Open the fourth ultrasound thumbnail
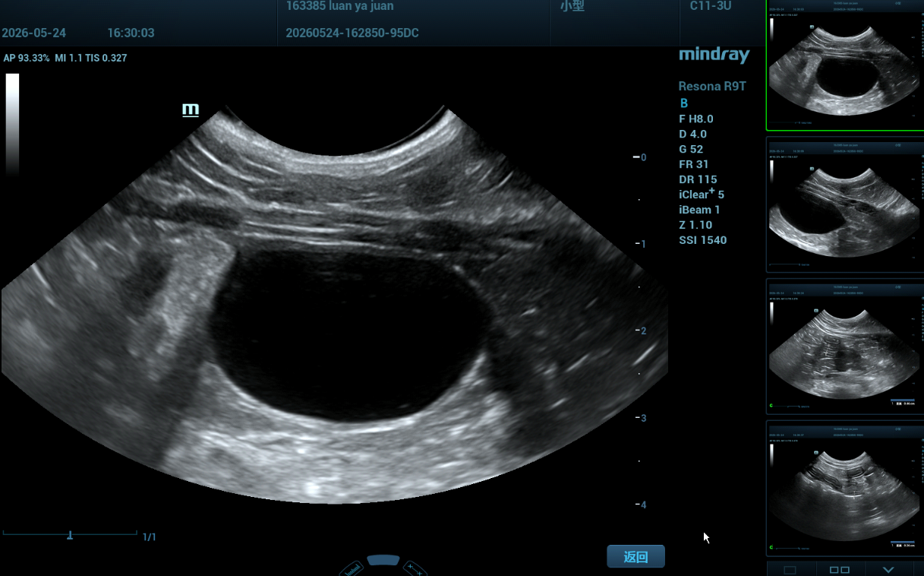Image resolution: width=924 pixels, height=576 pixels. 844,488
